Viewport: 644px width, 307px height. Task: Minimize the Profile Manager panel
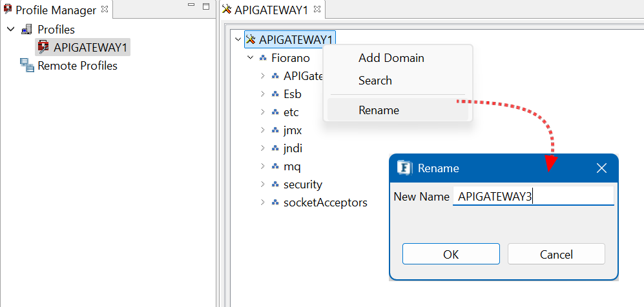191,5
